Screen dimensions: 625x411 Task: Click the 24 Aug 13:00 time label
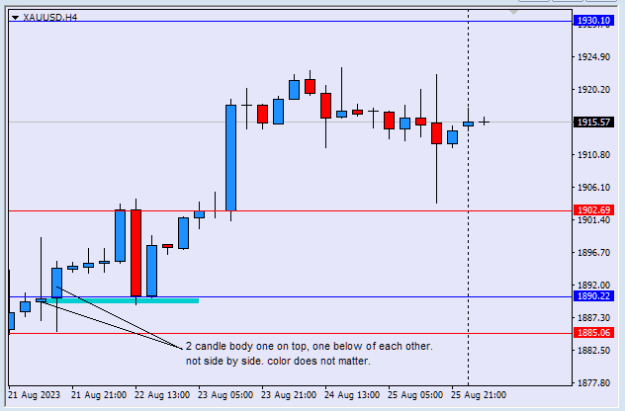click(x=352, y=395)
